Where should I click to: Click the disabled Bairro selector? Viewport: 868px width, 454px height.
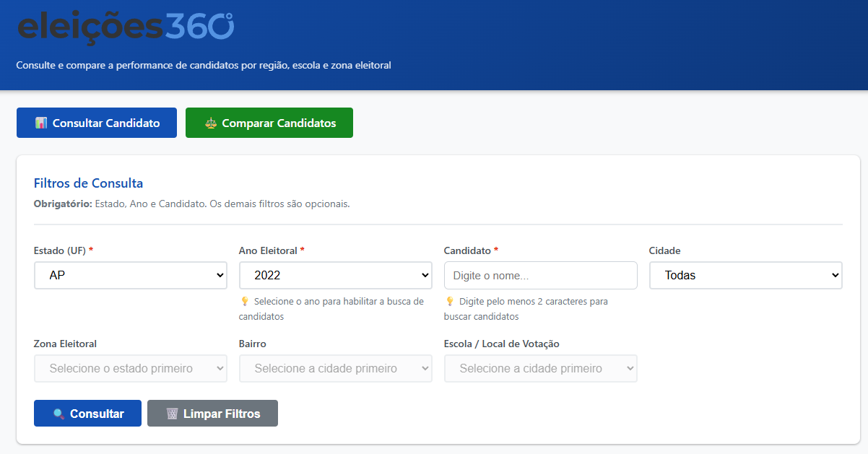[335, 368]
